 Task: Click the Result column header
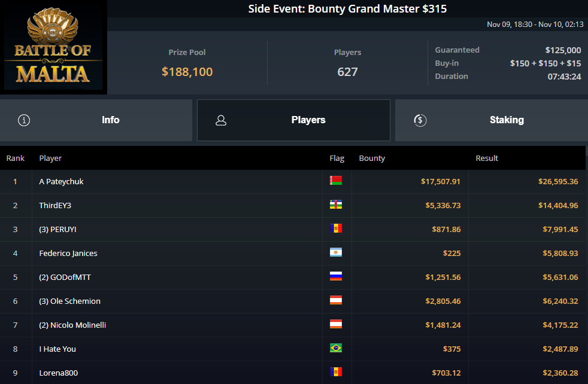tap(487, 159)
